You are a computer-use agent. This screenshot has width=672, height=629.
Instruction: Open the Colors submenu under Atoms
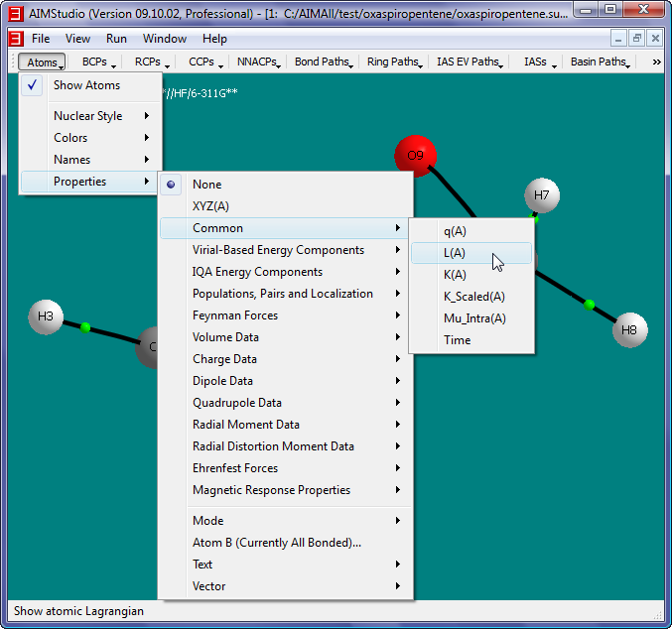pyautogui.click(x=70, y=138)
